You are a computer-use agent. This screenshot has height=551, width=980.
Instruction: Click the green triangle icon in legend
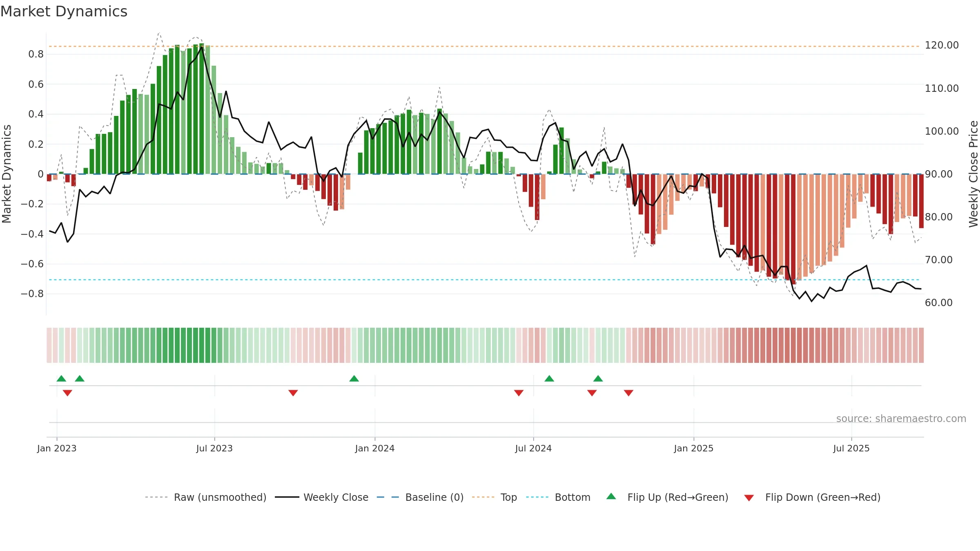(611, 496)
